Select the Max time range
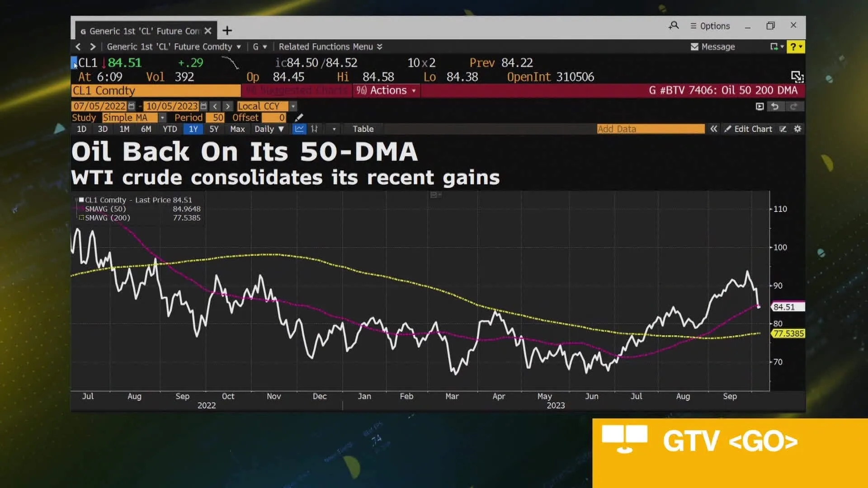The height and width of the screenshot is (488, 868). 237,129
